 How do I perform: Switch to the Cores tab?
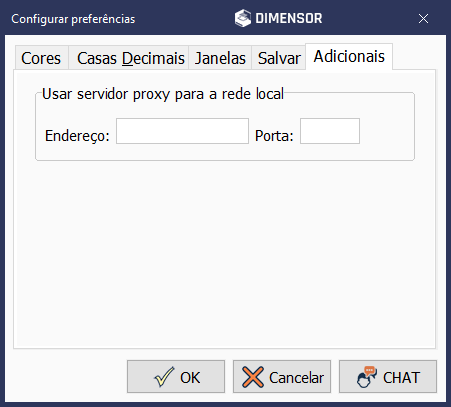42,58
